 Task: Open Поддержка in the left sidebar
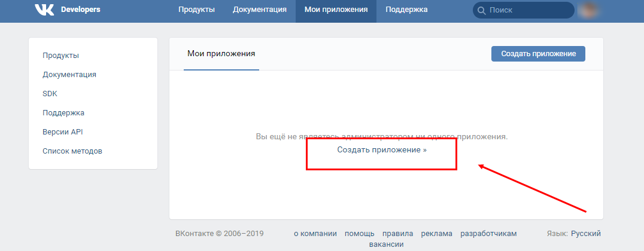pyautogui.click(x=63, y=113)
